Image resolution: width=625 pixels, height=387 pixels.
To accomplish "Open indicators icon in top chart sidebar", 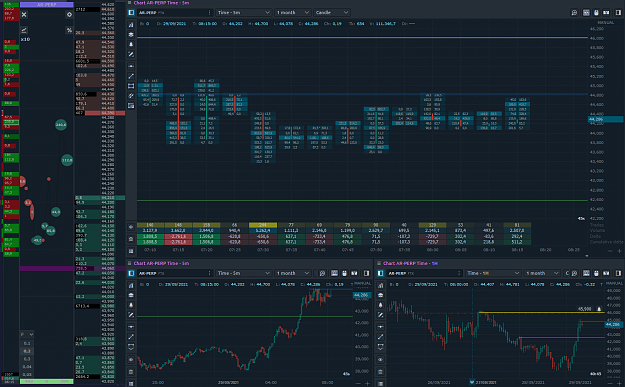I will tap(131, 25).
